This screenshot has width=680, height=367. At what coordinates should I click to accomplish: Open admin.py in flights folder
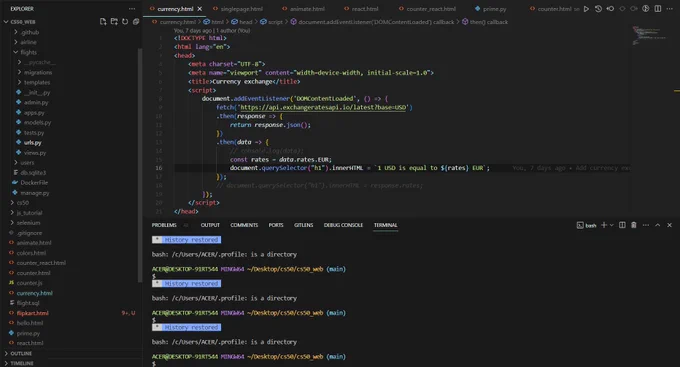coord(36,102)
